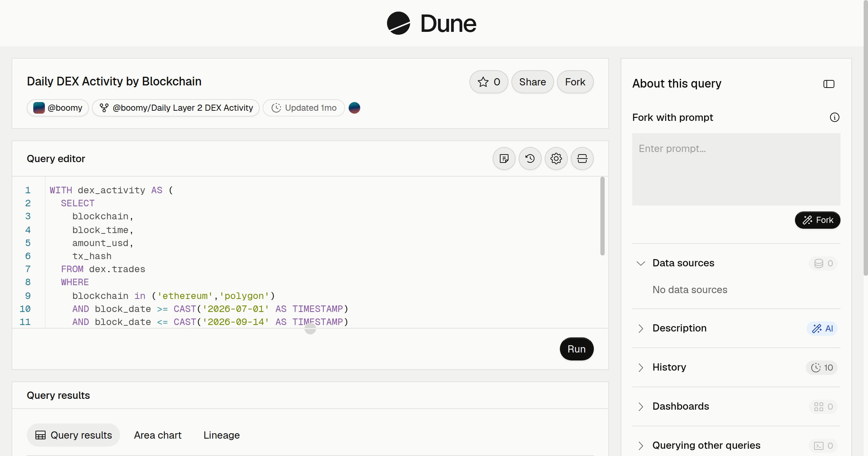
Task: Click the Fork button in the query header
Action: 575,82
